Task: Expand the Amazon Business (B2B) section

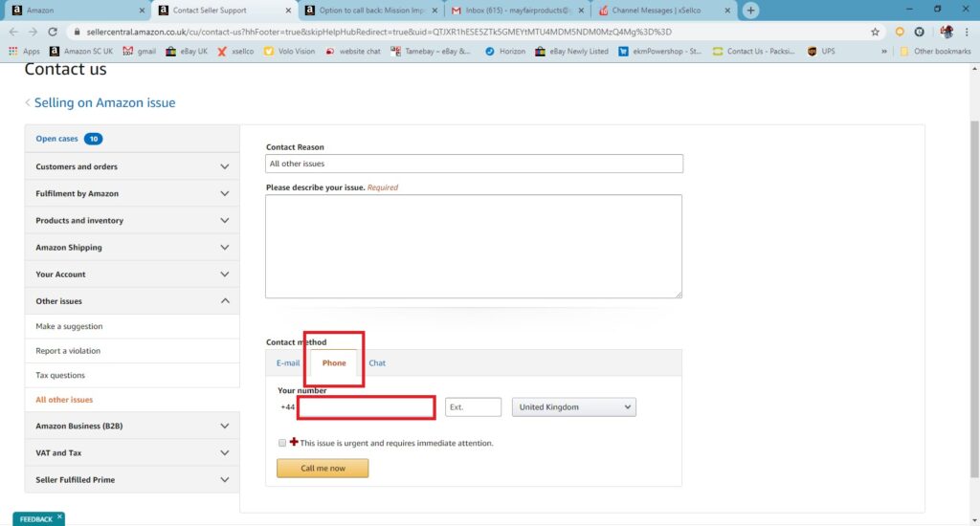Action: coord(132,426)
